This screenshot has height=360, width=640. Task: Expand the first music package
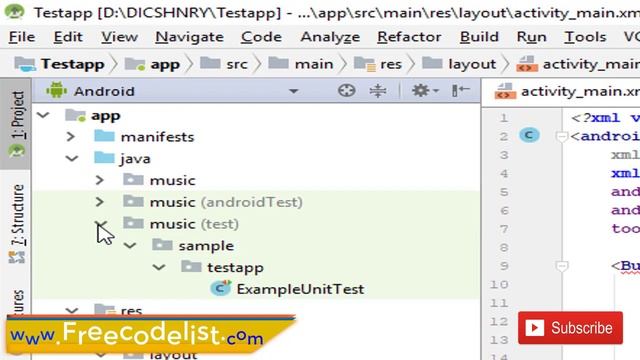coord(100,180)
